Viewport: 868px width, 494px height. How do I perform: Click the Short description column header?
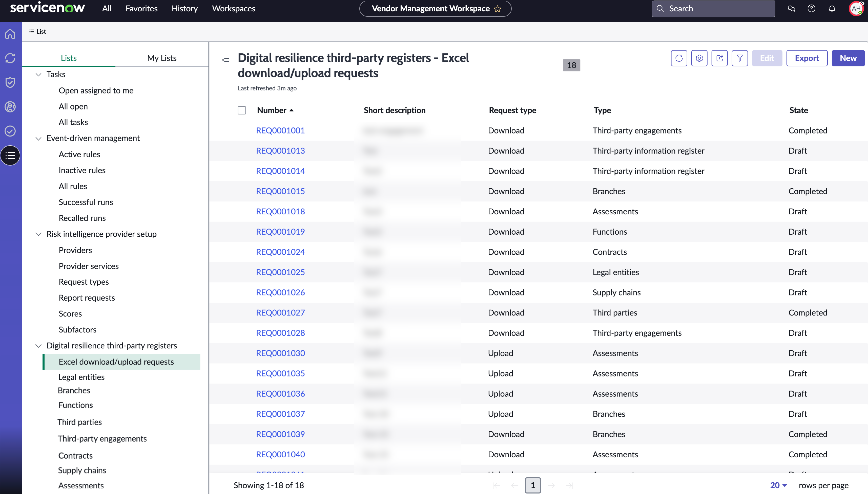tap(394, 110)
